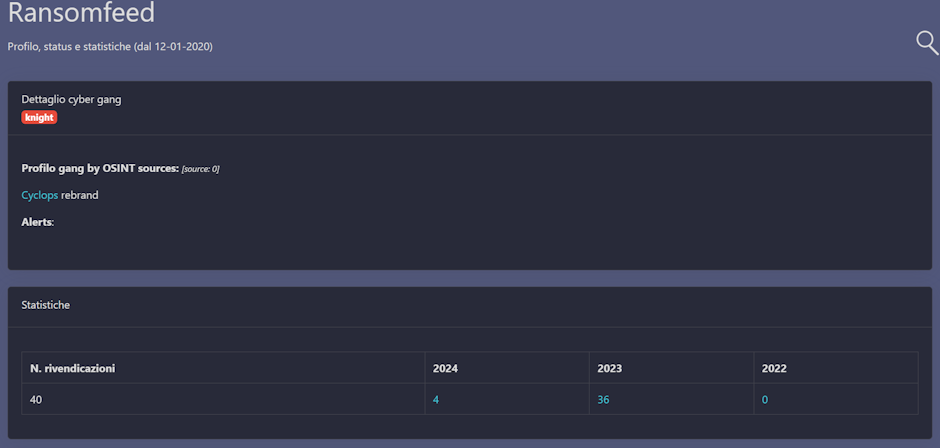Click the N. rivendicazioni column header
Viewport: 940px width, 448px height.
73,368
